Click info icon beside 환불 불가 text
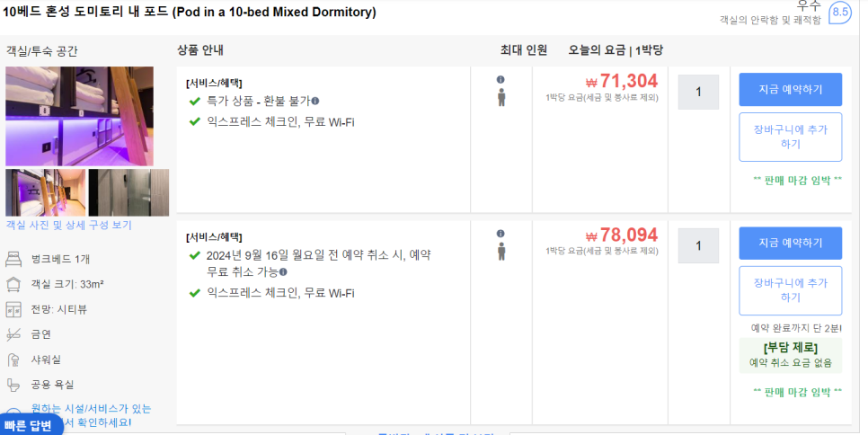Screen dimensions: 868x435 [315, 102]
